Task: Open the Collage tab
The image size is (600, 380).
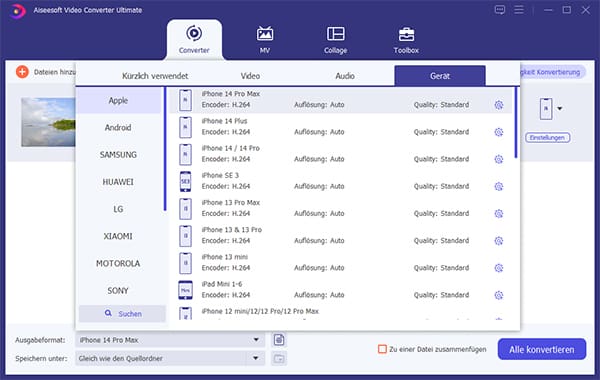Action: pos(336,39)
